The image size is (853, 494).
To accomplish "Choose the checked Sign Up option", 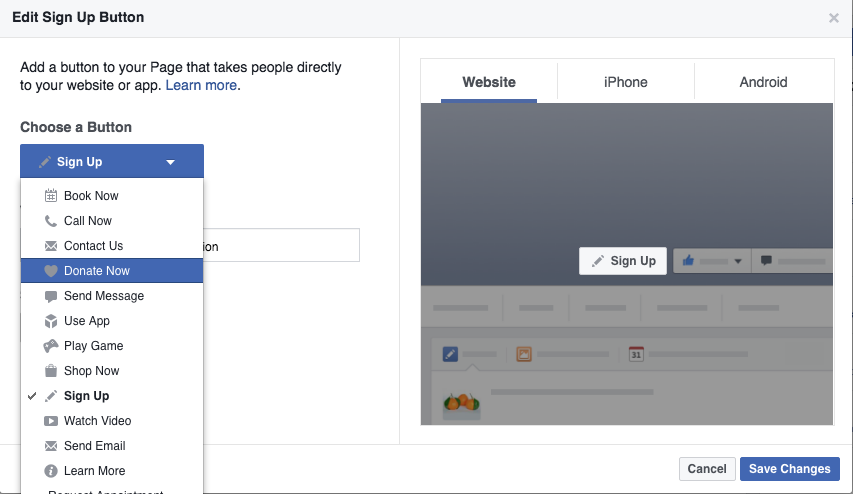I will pyautogui.click(x=112, y=396).
